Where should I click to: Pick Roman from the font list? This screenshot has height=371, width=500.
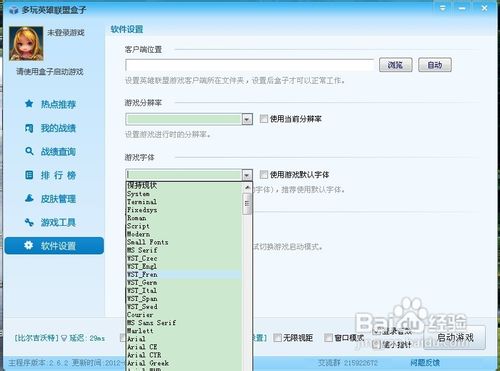pyautogui.click(x=184, y=218)
